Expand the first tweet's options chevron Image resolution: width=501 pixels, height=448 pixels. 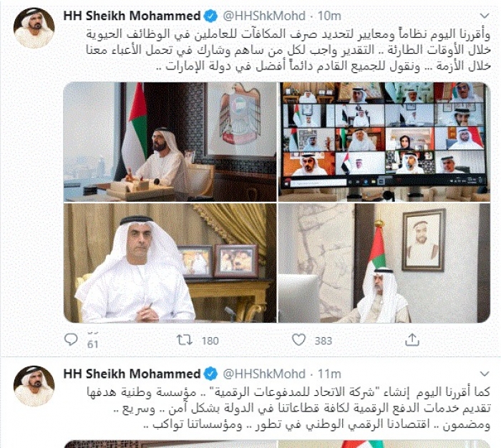[485, 16]
